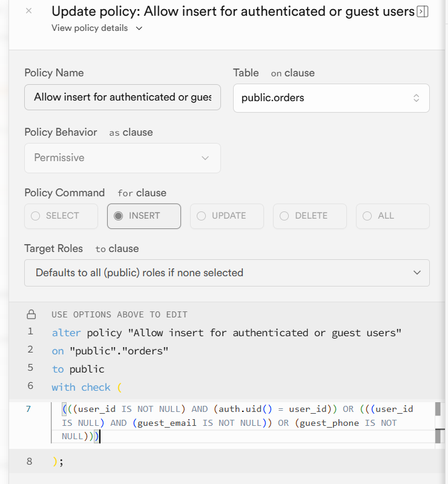The width and height of the screenshot is (448, 484).
Task: Close the update policy panel
Action: [29, 11]
